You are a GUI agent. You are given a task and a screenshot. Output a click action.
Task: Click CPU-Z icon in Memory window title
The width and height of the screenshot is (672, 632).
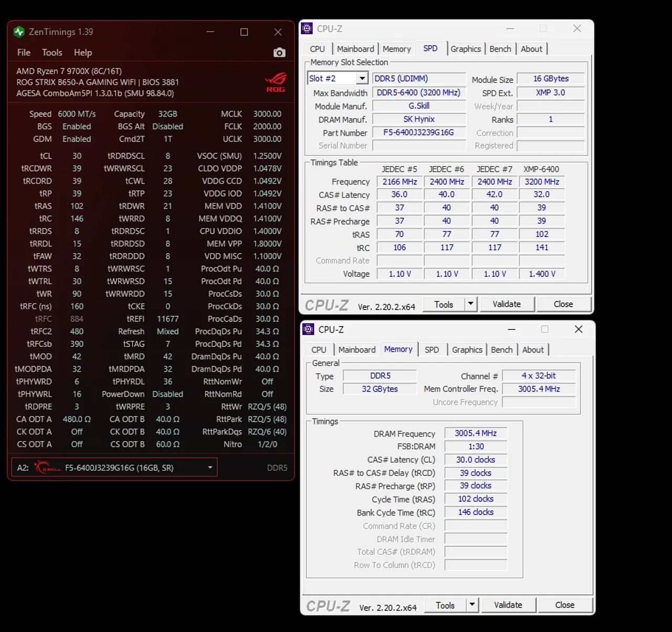pyautogui.click(x=308, y=329)
